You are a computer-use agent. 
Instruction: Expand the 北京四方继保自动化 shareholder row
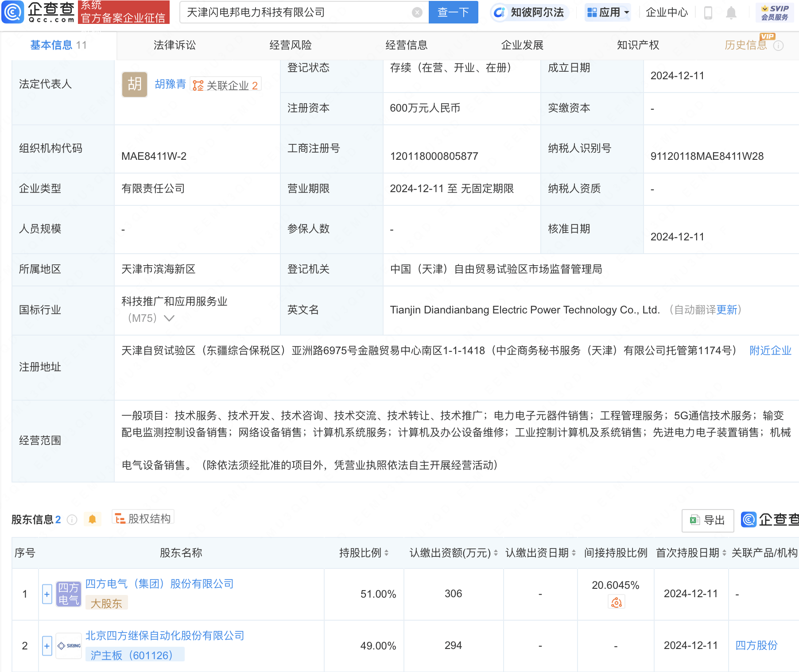click(47, 646)
